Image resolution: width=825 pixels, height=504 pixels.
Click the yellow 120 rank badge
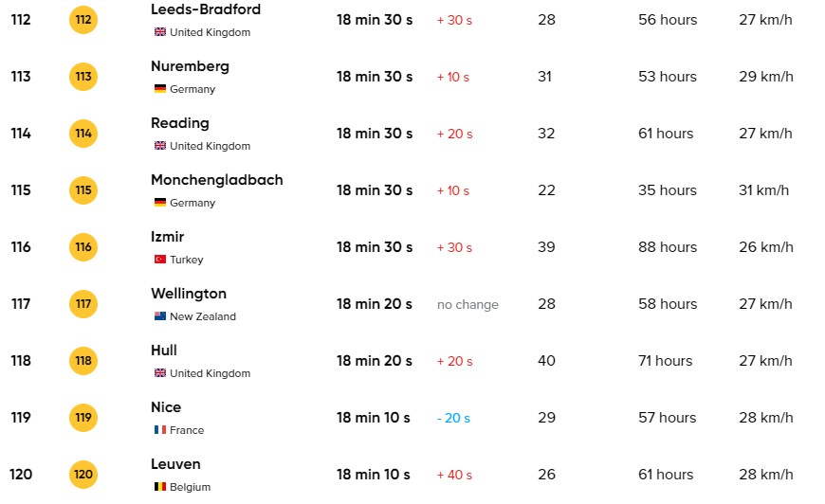(x=83, y=475)
